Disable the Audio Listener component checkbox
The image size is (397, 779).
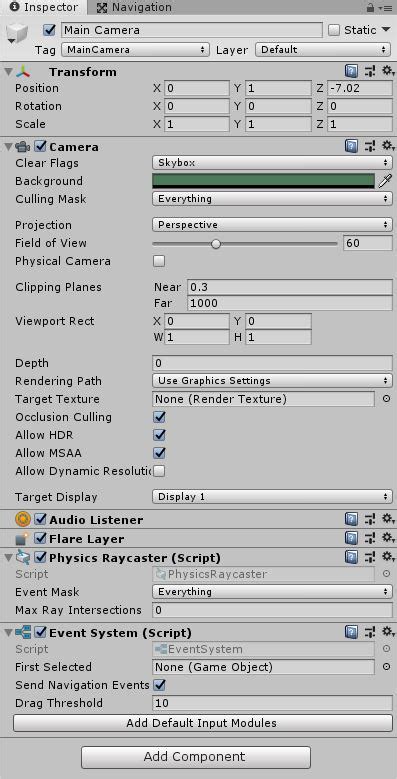pyautogui.click(x=40, y=520)
